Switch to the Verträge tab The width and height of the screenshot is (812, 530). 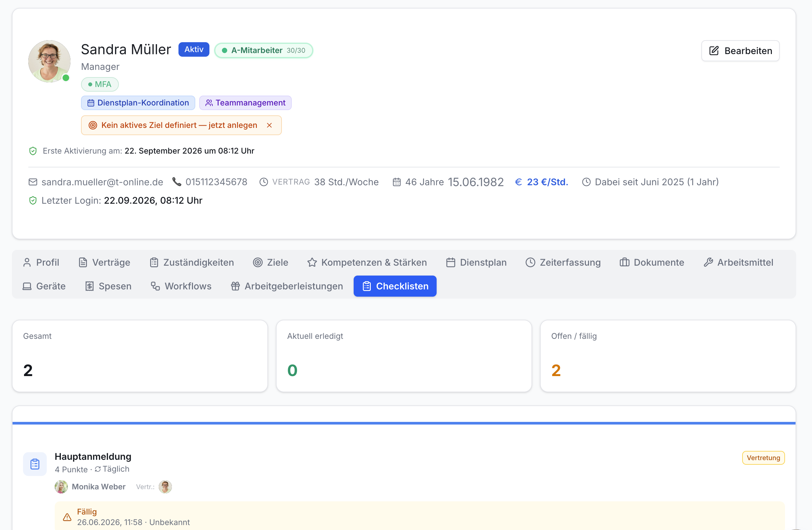tap(104, 262)
